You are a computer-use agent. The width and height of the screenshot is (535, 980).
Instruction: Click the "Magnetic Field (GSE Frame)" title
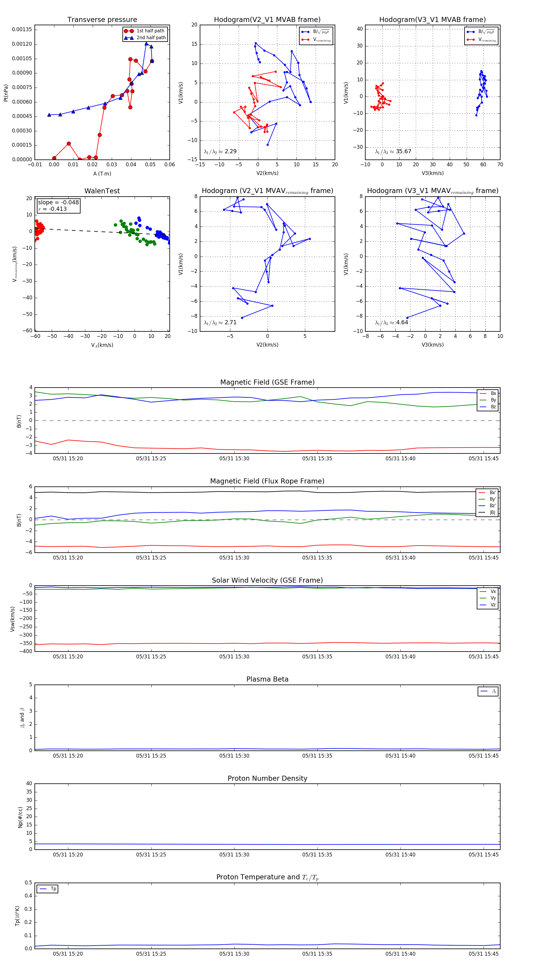coord(267,382)
